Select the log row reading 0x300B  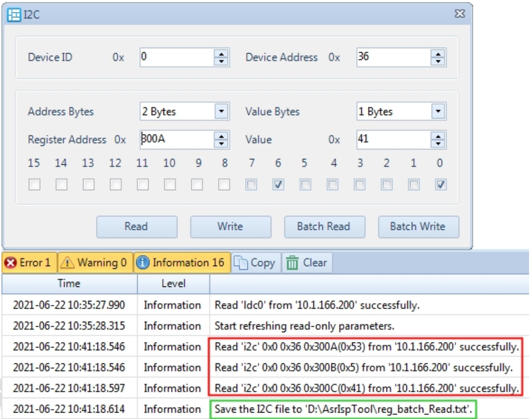click(363, 368)
